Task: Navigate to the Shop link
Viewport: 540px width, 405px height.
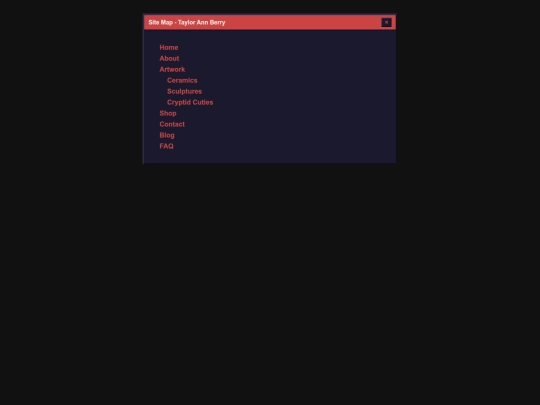Action: pos(168,113)
